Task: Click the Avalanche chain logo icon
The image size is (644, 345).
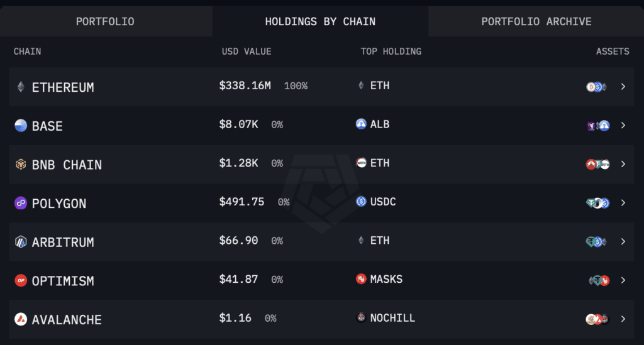Action: click(21, 319)
